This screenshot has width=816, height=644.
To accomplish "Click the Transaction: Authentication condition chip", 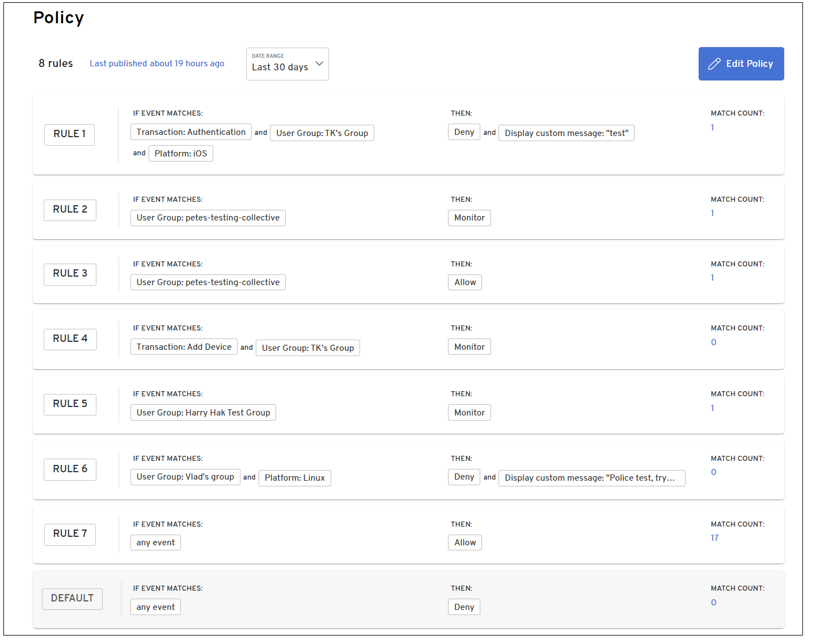I will (191, 132).
